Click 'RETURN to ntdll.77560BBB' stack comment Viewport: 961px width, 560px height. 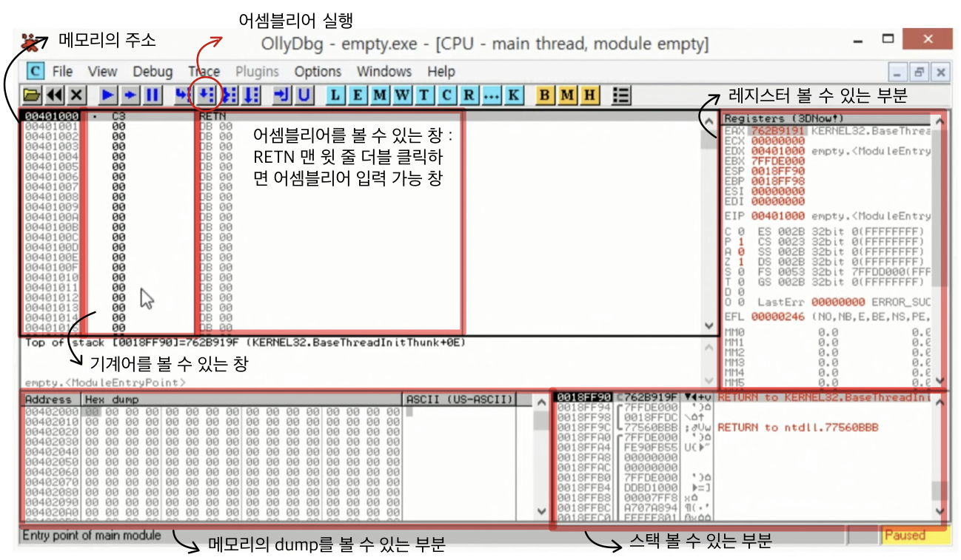[798, 427]
